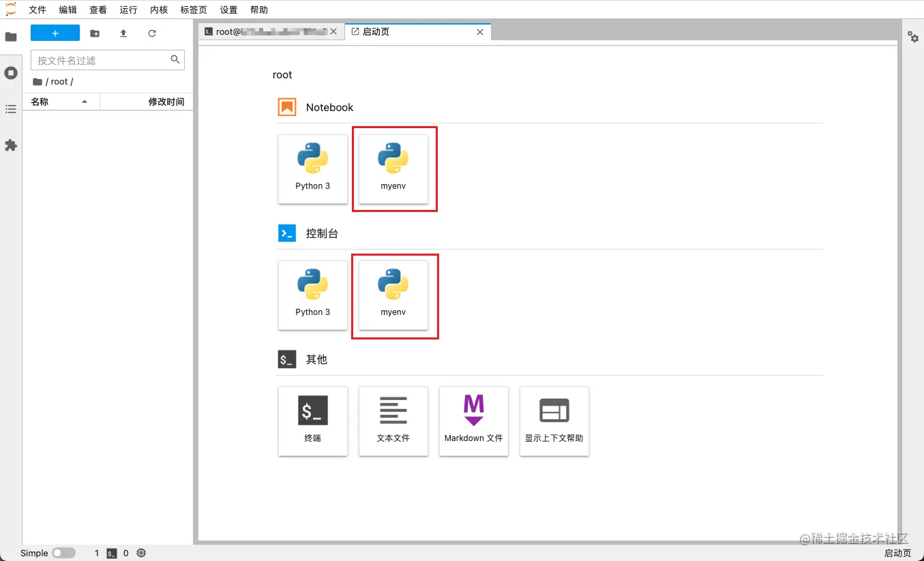Click the search magnifier in filter box
Image resolution: width=924 pixels, height=561 pixels.
pos(175,60)
